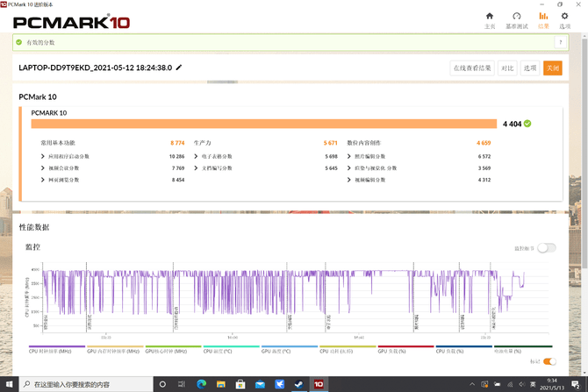Open File Explorer from taskbar
The width and height of the screenshot is (588, 392).
[221, 384]
